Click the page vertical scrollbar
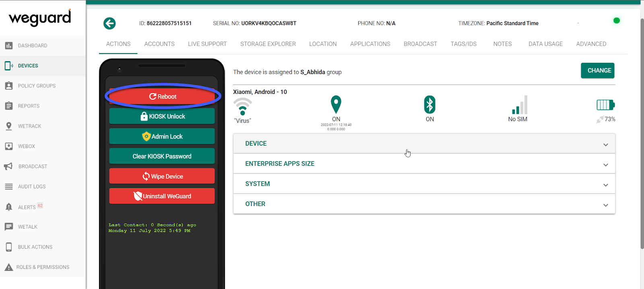This screenshot has width=644, height=289. tap(642, 133)
